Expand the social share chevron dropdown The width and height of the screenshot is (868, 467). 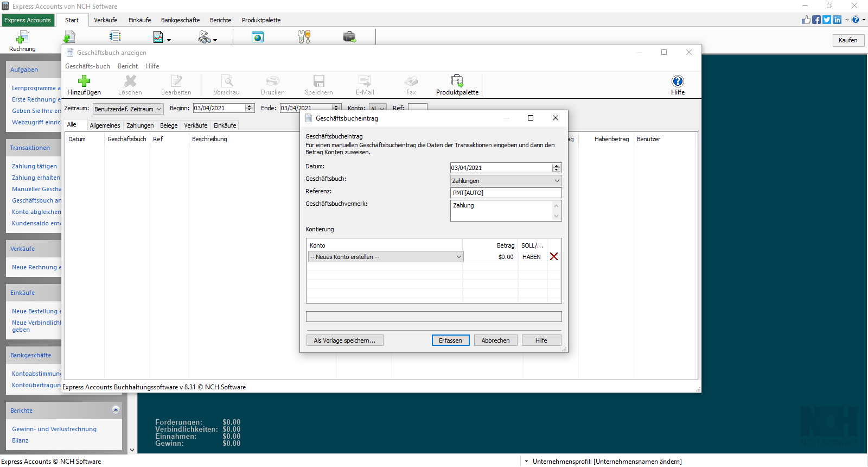point(847,20)
